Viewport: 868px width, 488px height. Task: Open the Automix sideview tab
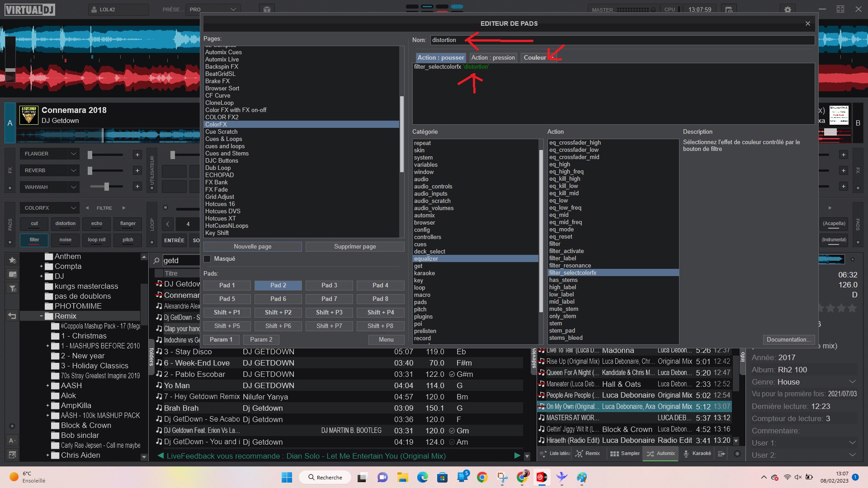coord(660,454)
